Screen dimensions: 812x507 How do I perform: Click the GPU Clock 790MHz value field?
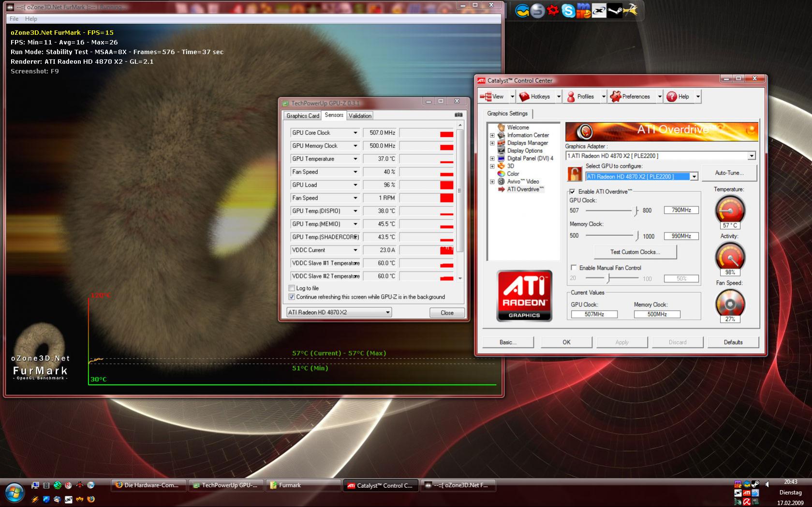pyautogui.click(x=681, y=210)
